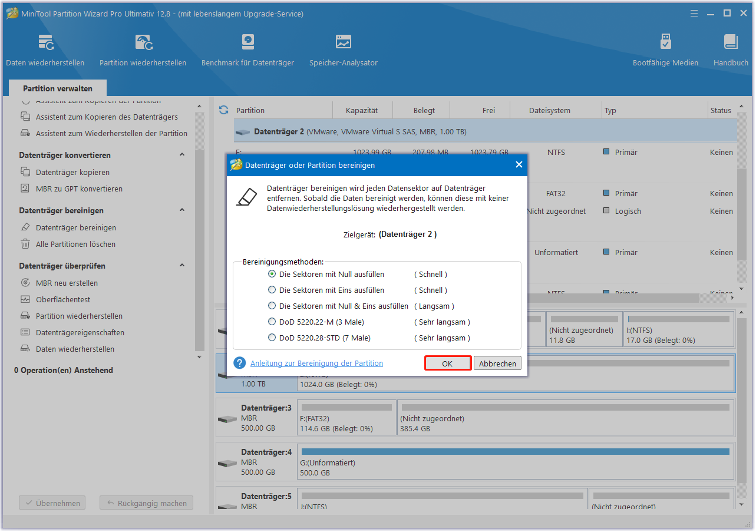The width and height of the screenshot is (756, 532).
Task: Click partition table horizontal scrollbar right arrow
Action: coord(732,298)
